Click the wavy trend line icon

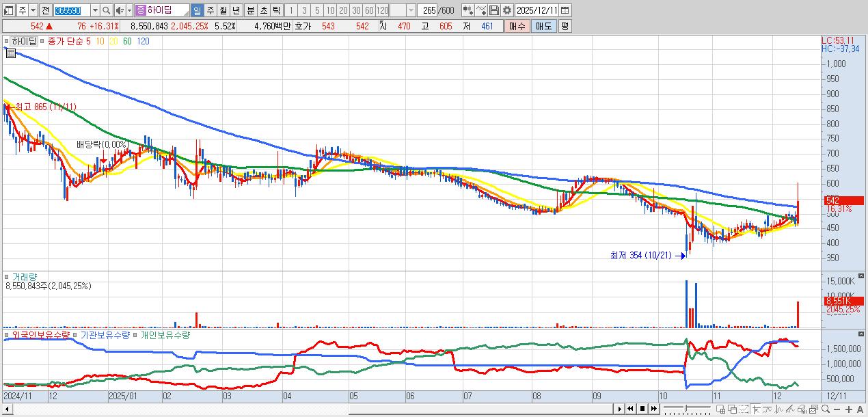pyautogui.click(x=768, y=409)
